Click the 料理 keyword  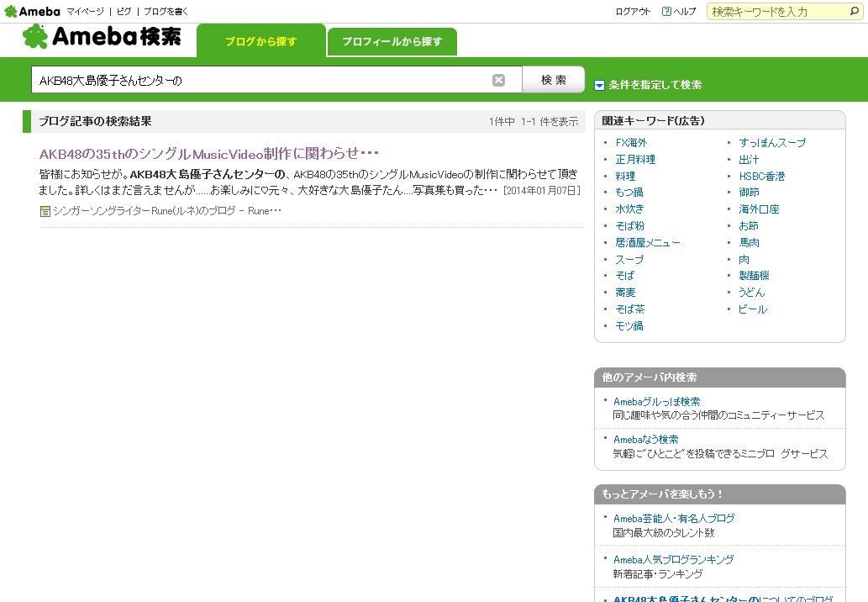tap(625, 176)
